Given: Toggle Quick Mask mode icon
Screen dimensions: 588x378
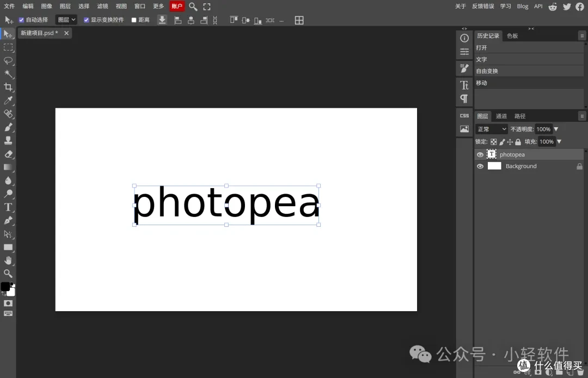Looking at the screenshot, I should click(x=8, y=303).
